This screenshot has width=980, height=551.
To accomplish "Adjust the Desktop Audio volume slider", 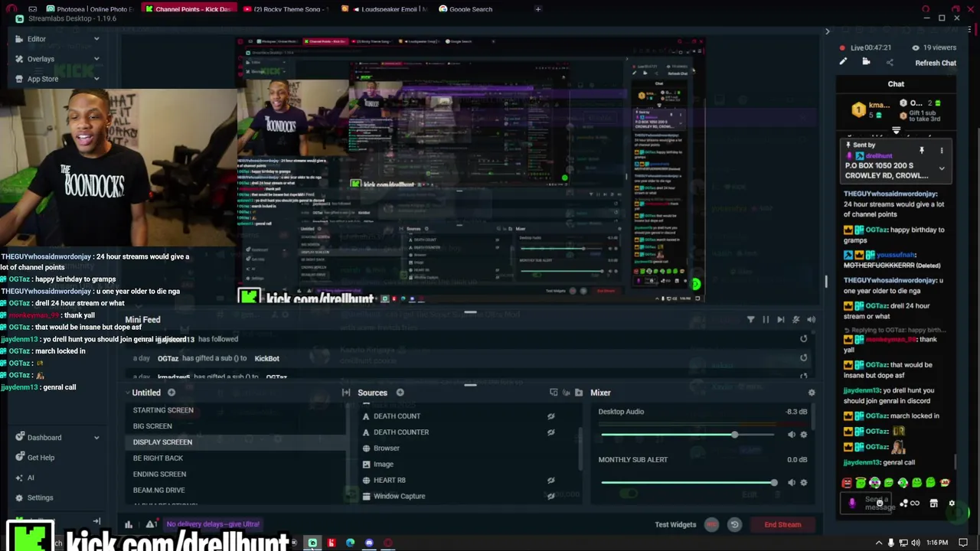I will (688, 435).
